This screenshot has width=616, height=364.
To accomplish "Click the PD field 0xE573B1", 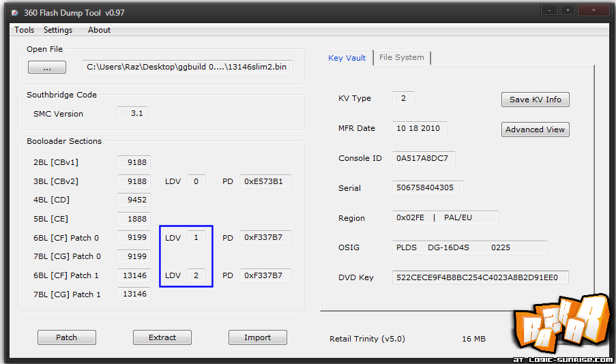I will click(x=265, y=181).
